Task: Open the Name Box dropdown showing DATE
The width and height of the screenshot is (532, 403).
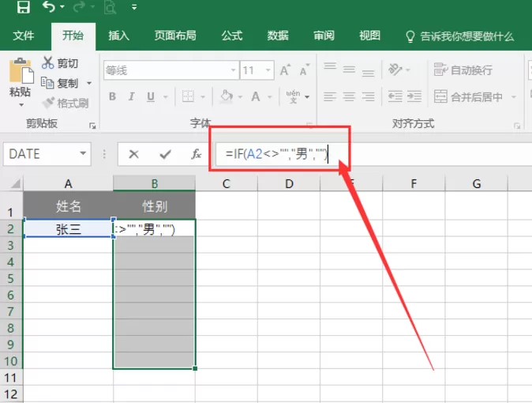Action: coord(83,153)
